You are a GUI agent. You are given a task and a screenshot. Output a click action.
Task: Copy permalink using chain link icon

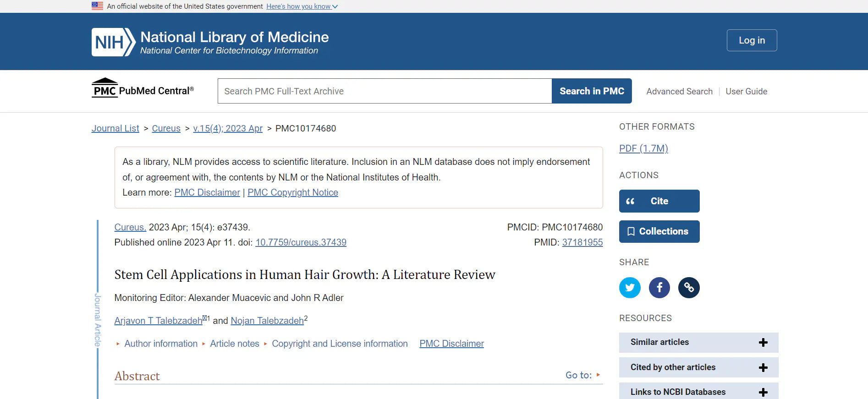click(x=689, y=288)
